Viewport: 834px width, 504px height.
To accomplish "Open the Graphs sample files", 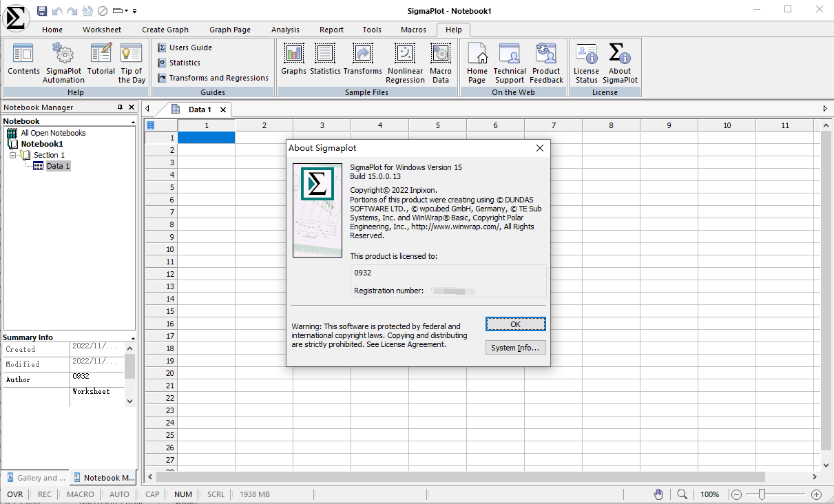I will (x=293, y=62).
